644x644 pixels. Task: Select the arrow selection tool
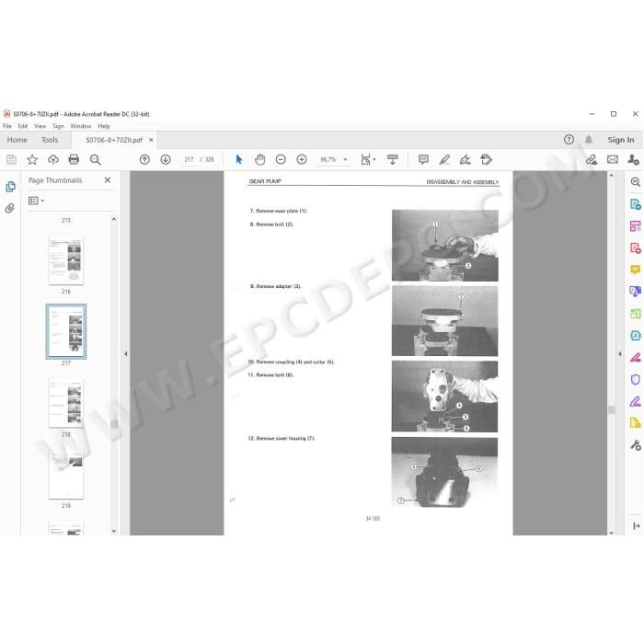point(239,159)
